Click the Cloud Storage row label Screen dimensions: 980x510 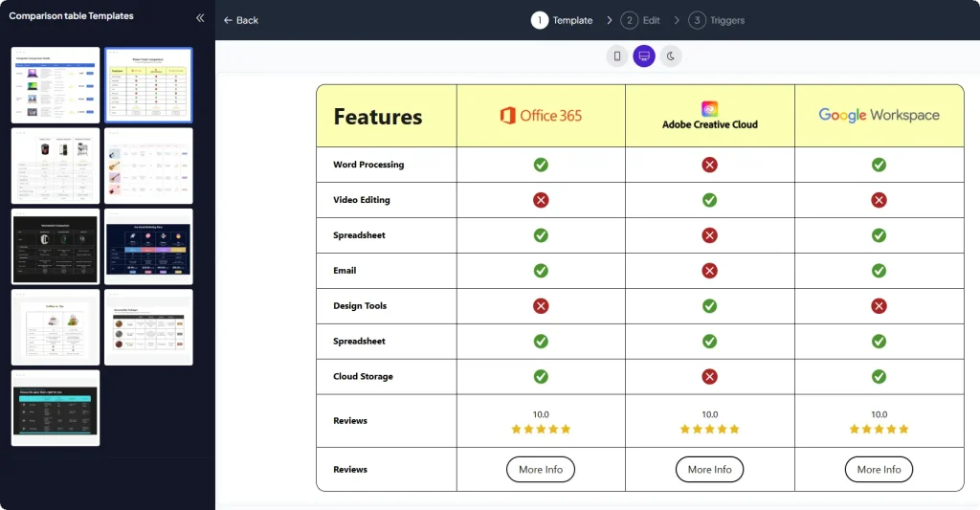[363, 376]
